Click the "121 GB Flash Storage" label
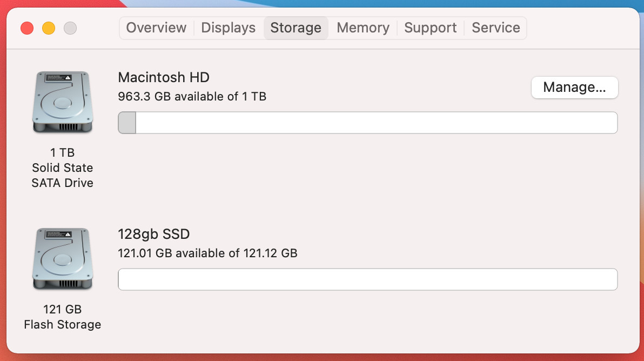The height and width of the screenshot is (361, 644). 62,317
